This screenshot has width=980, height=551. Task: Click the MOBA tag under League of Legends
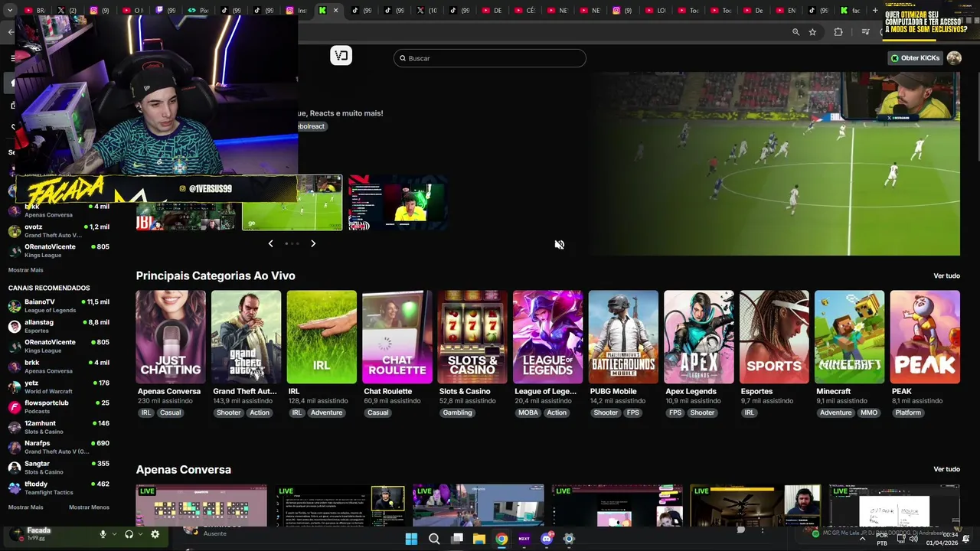528,412
